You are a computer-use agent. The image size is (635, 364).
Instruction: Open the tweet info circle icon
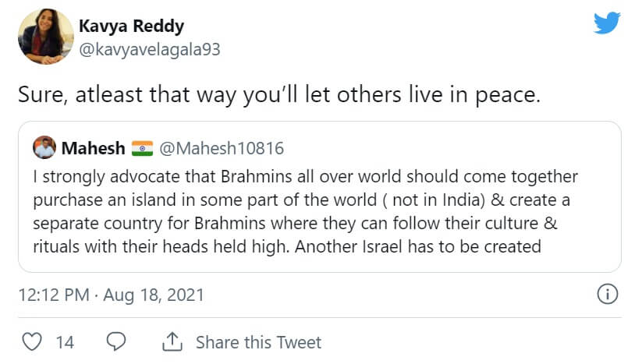pos(607,295)
